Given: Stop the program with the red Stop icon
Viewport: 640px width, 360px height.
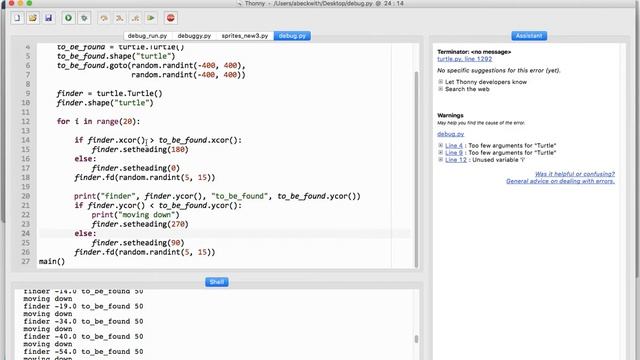Looking at the screenshot, I should pyautogui.click(x=171, y=18).
